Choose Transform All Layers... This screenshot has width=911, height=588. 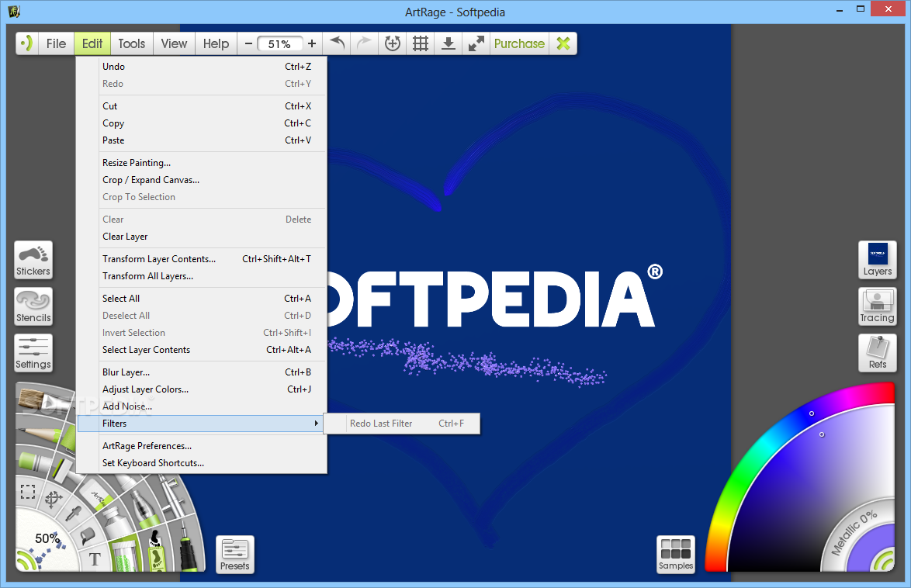[x=203, y=276]
